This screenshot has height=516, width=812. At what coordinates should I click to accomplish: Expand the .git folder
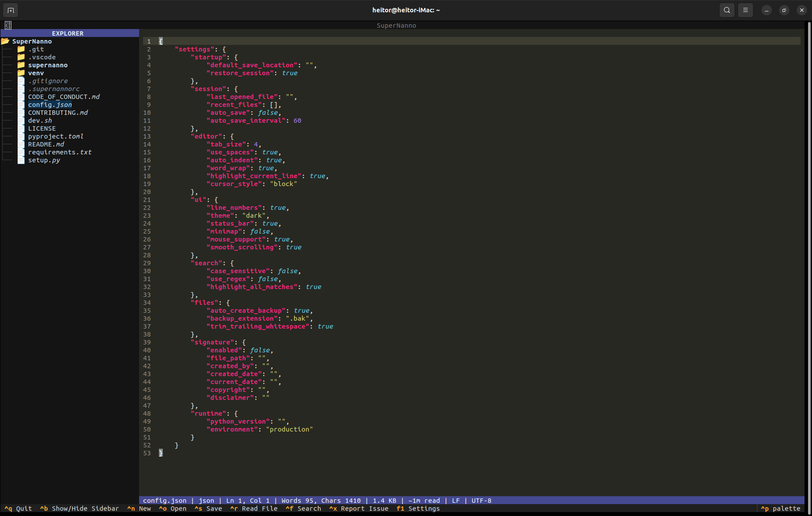[36, 49]
